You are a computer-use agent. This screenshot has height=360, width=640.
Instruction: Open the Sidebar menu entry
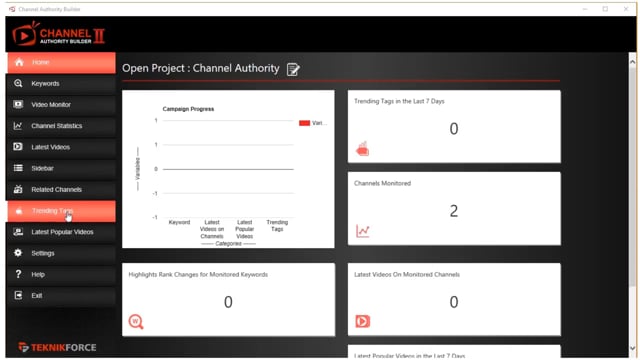tap(61, 169)
